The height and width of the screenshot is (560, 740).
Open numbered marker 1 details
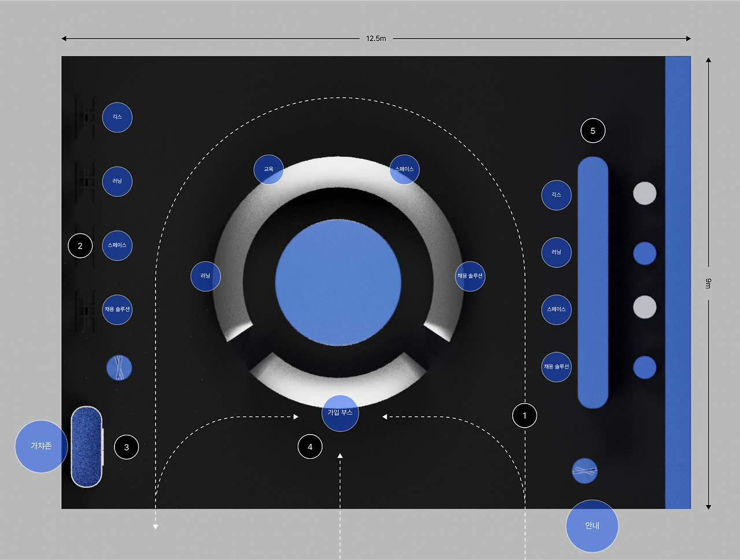(525, 415)
